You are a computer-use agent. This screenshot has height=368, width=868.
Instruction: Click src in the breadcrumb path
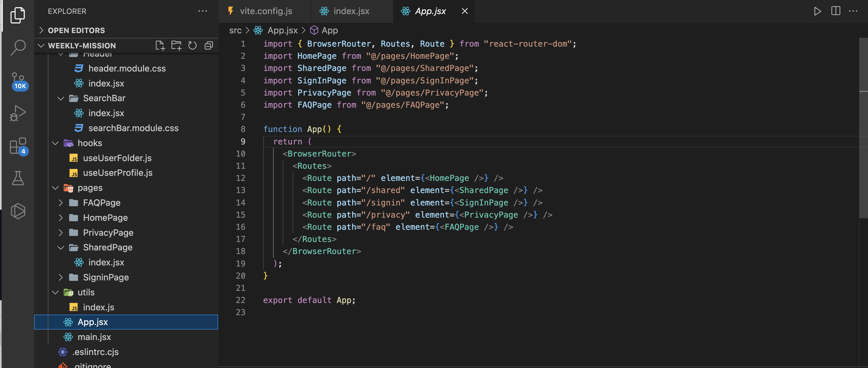point(235,30)
